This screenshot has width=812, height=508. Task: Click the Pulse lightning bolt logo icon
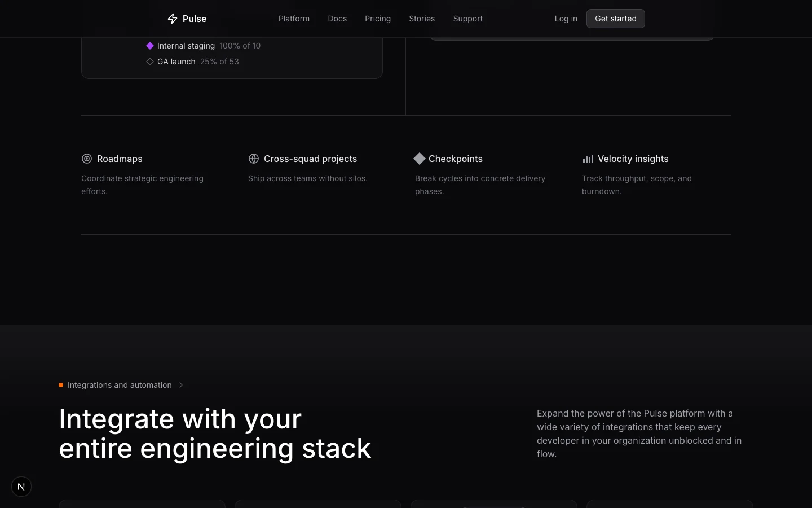[173, 19]
